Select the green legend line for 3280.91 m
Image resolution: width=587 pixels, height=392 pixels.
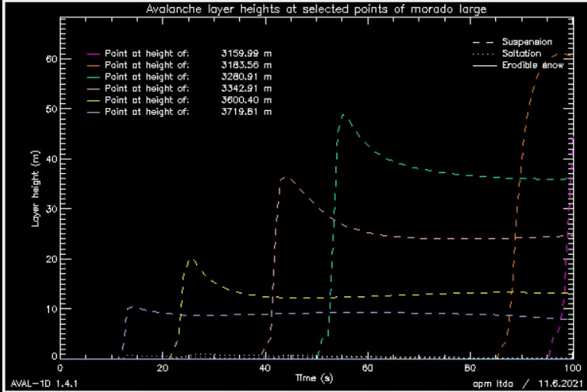[x=93, y=77]
